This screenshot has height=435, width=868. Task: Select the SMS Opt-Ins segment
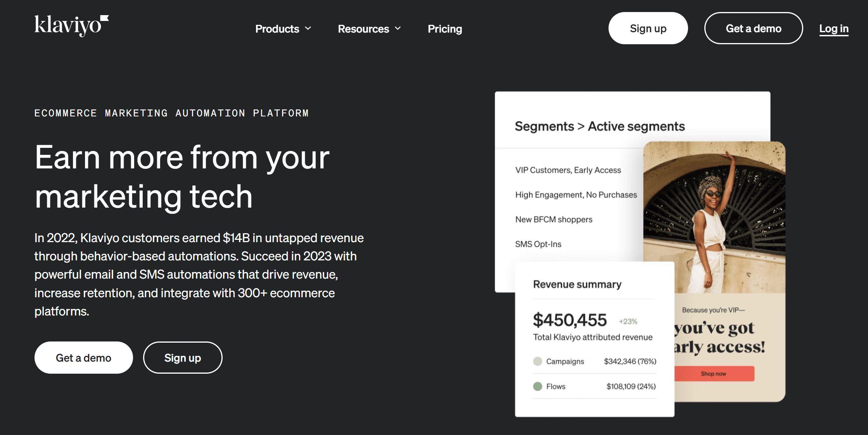pyautogui.click(x=538, y=244)
